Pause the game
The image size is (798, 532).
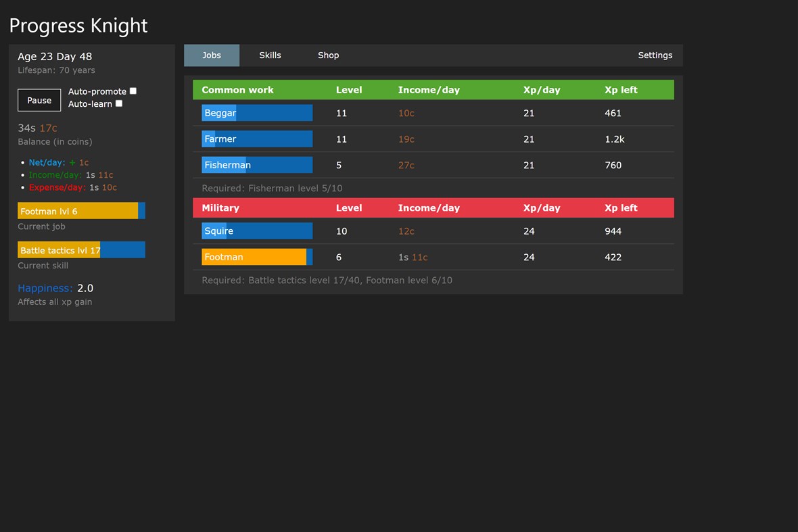coord(39,100)
